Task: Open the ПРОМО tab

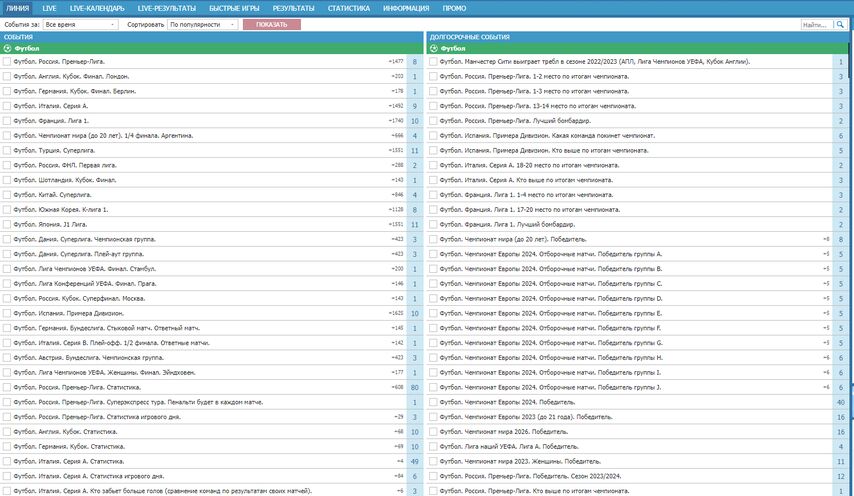Action: pos(454,8)
